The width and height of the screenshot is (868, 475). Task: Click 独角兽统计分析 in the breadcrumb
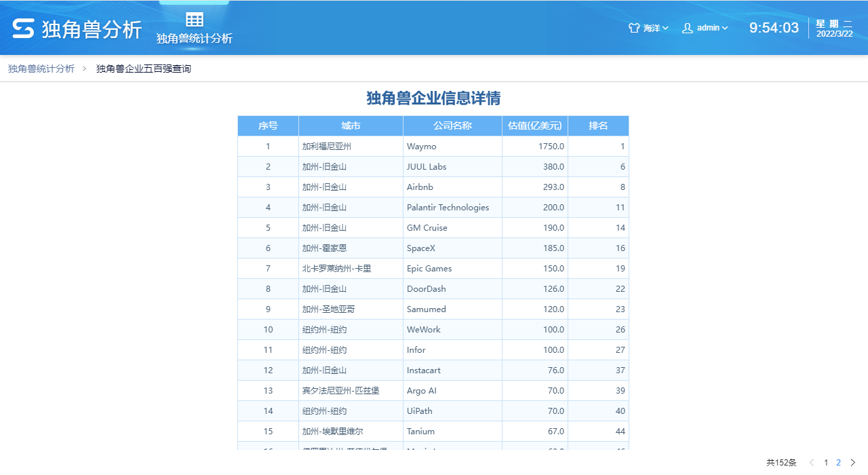pos(41,69)
